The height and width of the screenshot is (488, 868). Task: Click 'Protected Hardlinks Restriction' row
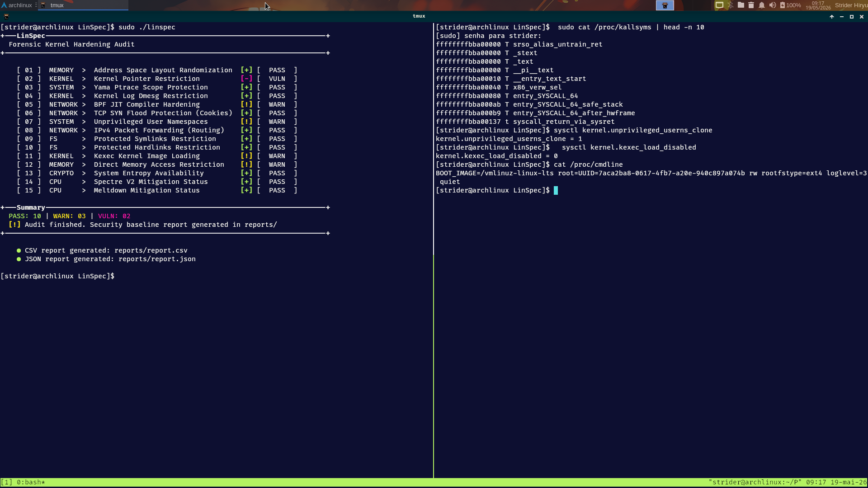[157, 147]
